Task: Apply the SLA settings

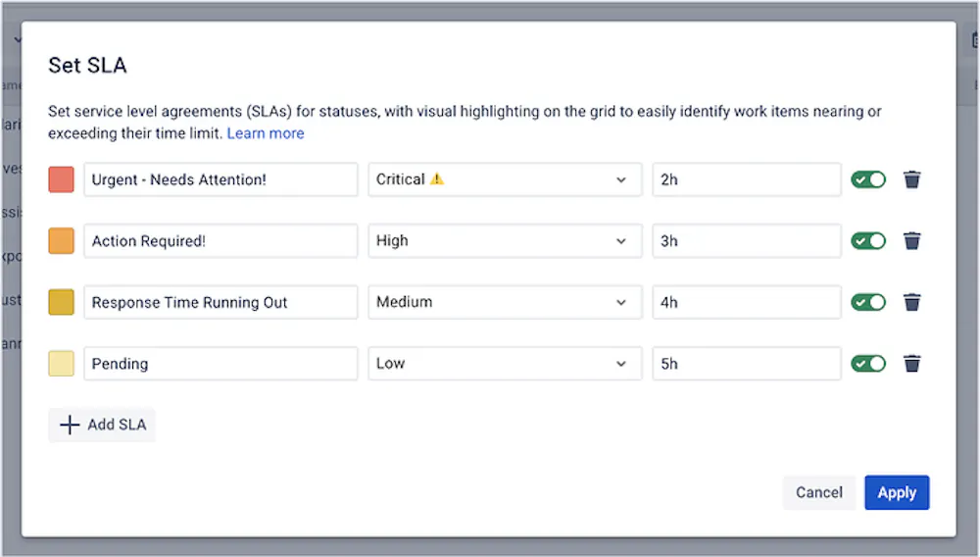Action: tap(897, 492)
